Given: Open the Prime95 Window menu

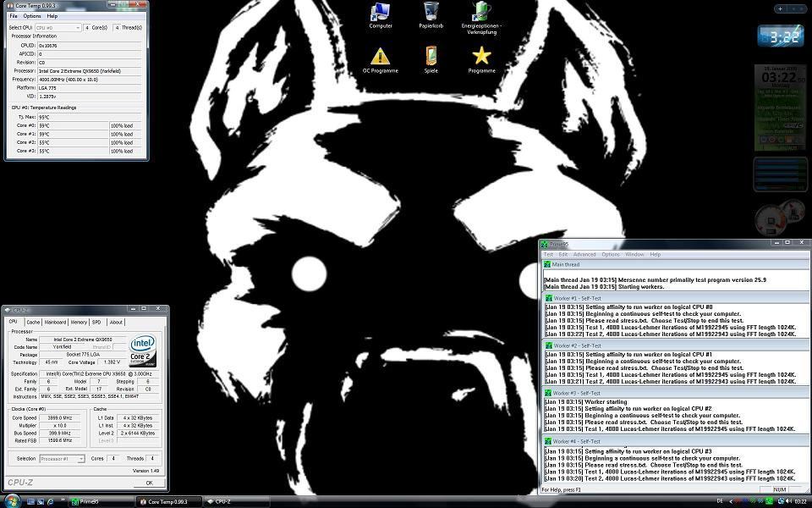Looking at the screenshot, I should tap(634, 255).
